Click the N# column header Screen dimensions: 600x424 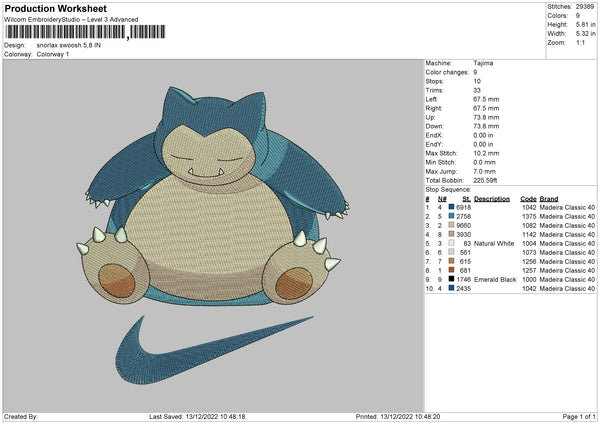(x=442, y=199)
